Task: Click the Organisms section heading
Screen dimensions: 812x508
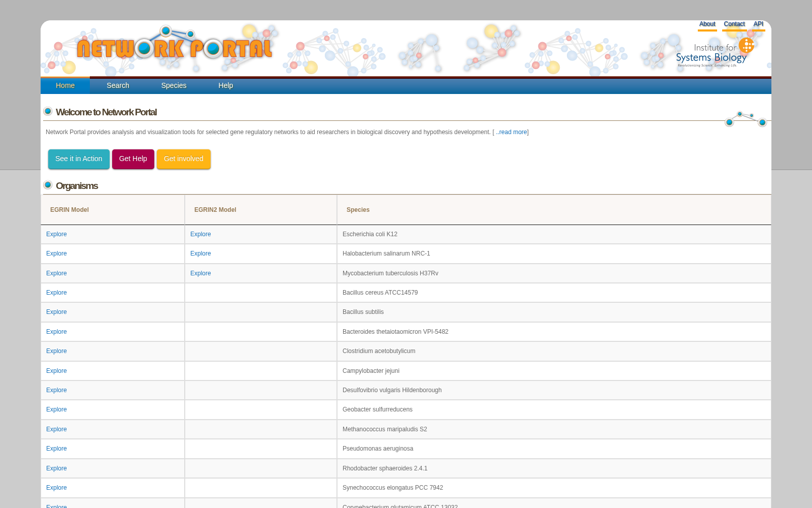Action: point(77,186)
